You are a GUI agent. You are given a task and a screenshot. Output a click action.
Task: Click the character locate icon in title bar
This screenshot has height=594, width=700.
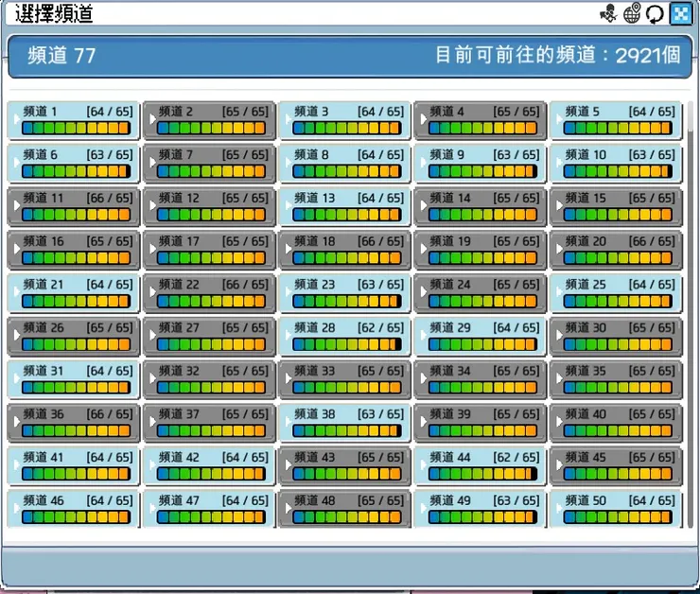[608, 13]
